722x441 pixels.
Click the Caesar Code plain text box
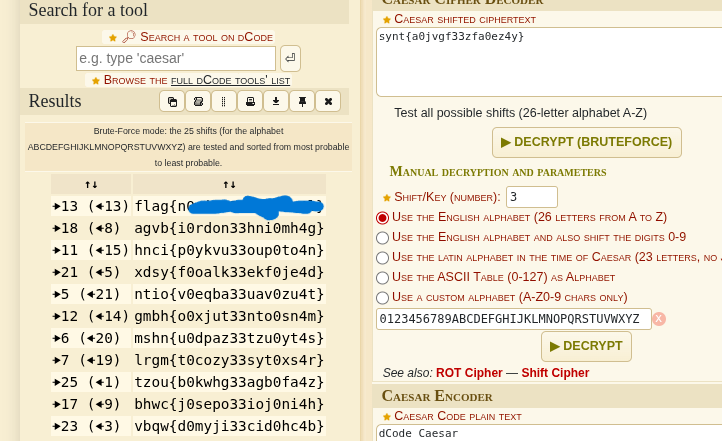pyautogui.click(x=549, y=433)
